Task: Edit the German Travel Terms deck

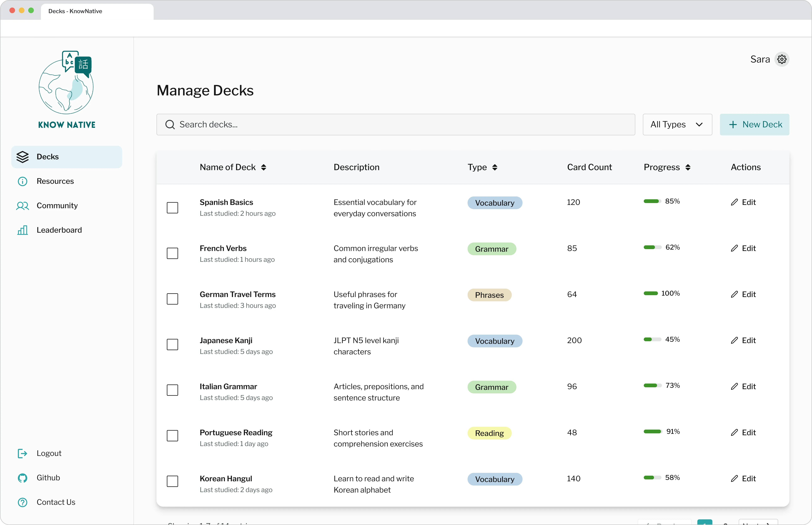Action: 743,294
